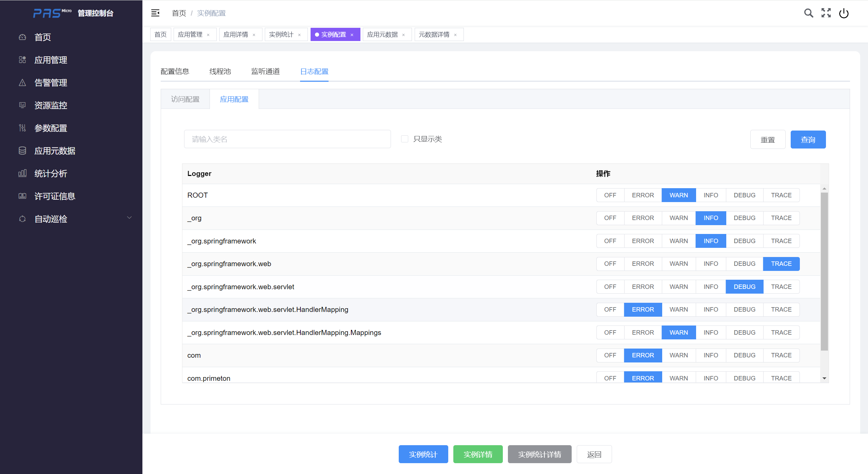Click the search magnifier icon
Image resolution: width=868 pixels, height=474 pixels.
[808, 13]
